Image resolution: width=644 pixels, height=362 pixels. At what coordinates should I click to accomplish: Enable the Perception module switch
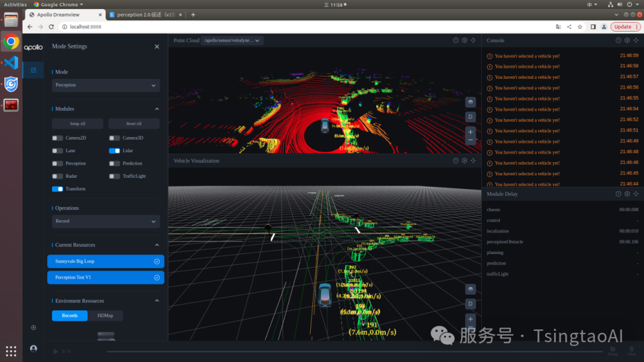(x=57, y=163)
